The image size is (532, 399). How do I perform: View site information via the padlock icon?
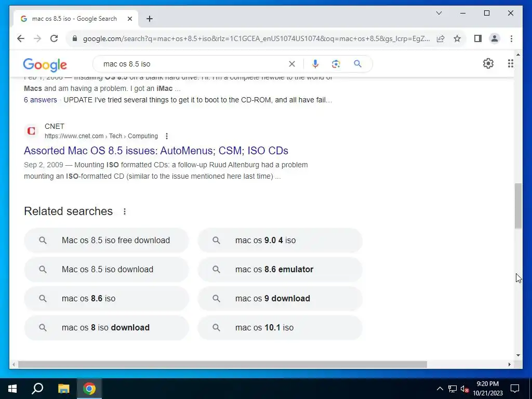75,38
